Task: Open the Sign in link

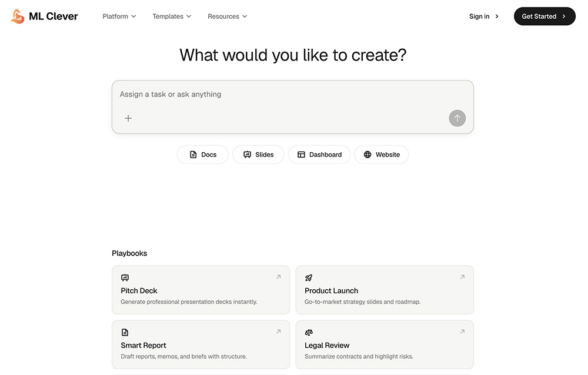Action: pos(484,16)
